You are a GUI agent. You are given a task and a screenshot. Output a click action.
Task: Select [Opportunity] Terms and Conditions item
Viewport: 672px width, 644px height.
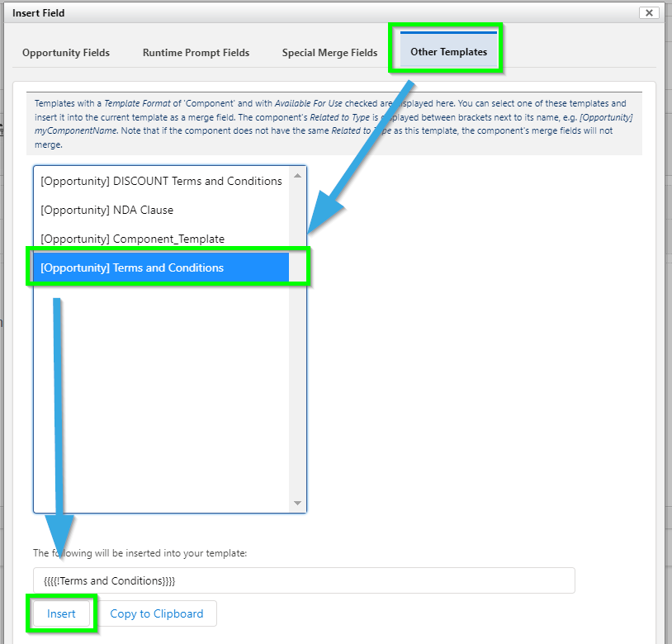(x=161, y=268)
